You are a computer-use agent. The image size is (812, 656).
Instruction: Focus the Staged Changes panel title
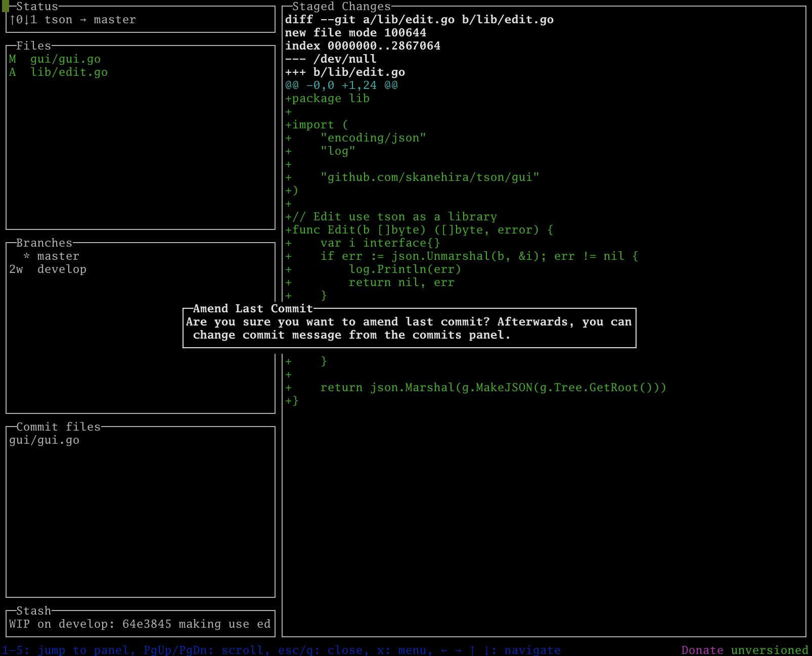(x=342, y=7)
